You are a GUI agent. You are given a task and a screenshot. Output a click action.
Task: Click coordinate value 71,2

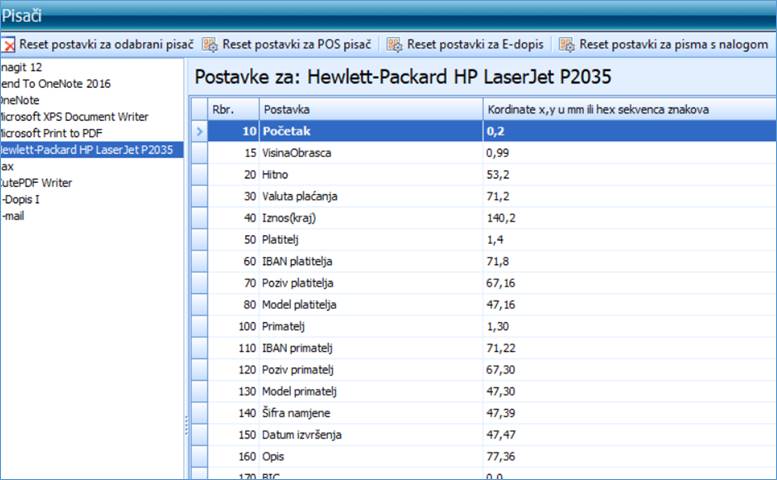click(498, 196)
